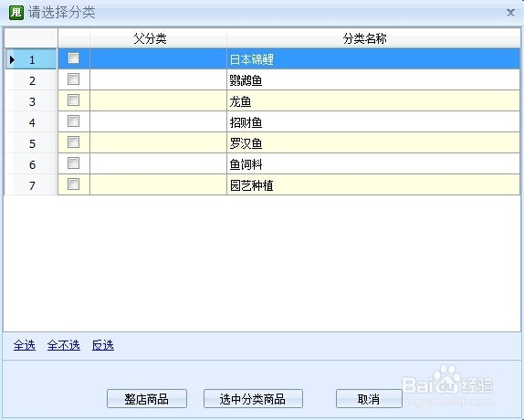Click the 父分类 cell in 鱼饲料 row
Screen dimensions: 524x420
pos(159,164)
